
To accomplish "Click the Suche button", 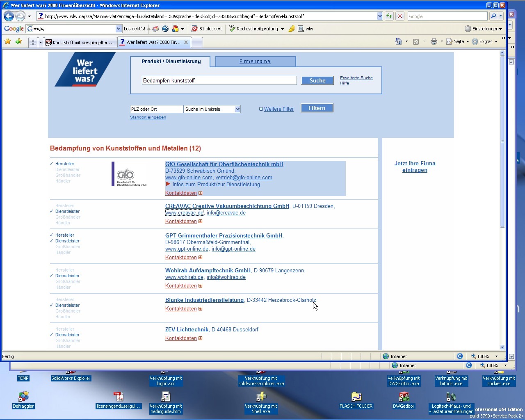I will coord(317,80).
